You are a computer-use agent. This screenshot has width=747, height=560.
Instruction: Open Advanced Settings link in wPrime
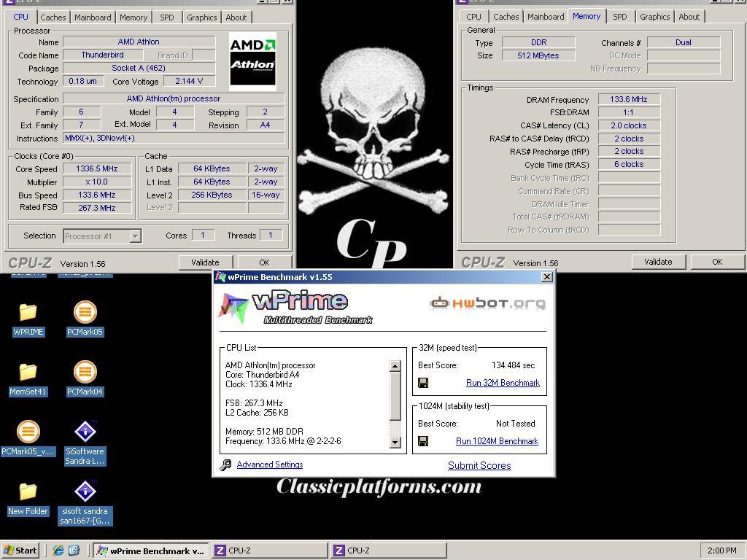(270, 464)
